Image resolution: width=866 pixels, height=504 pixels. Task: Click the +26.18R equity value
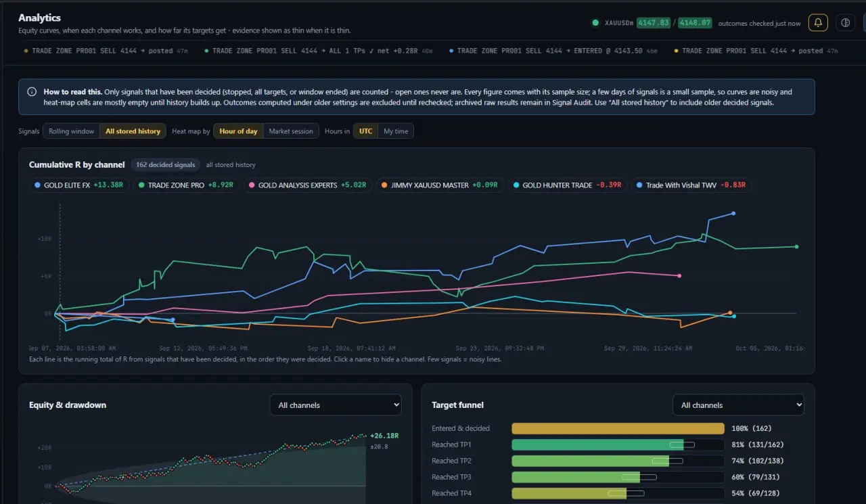coord(384,436)
